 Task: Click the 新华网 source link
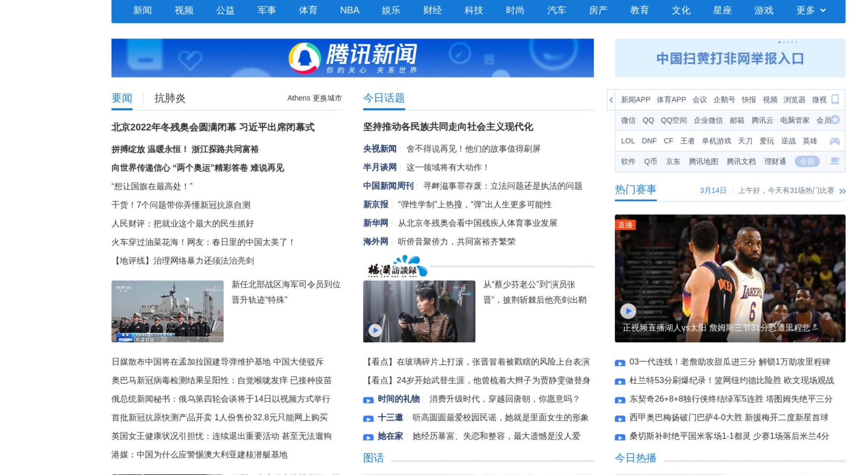[x=376, y=223]
